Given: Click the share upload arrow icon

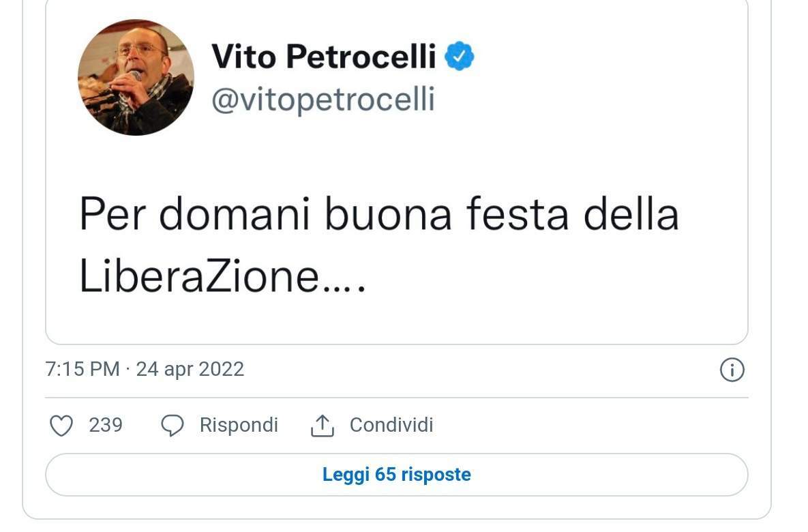Looking at the screenshot, I should point(322,426).
